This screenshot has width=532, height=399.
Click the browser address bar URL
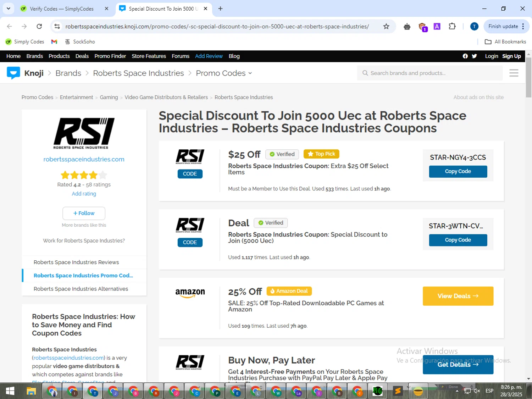click(217, 26)
